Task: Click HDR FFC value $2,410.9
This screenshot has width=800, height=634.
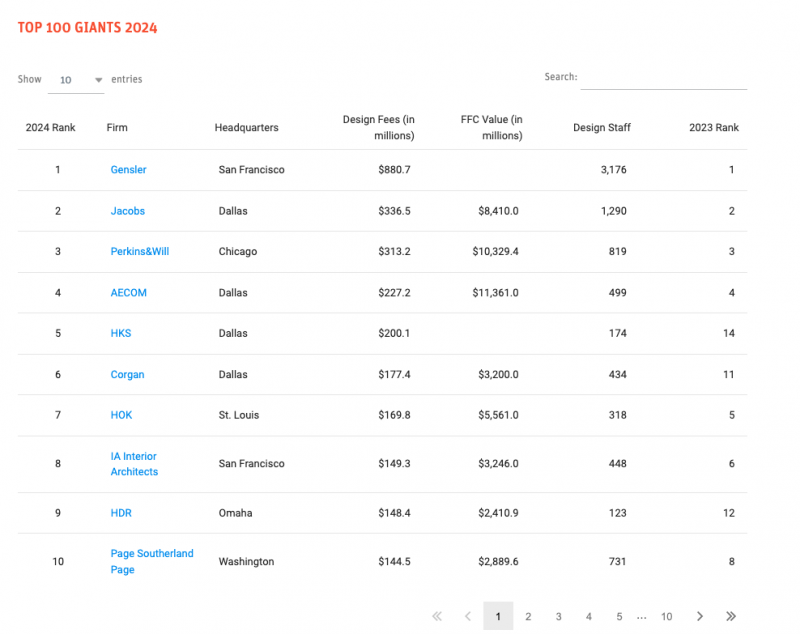Action: 498,513
